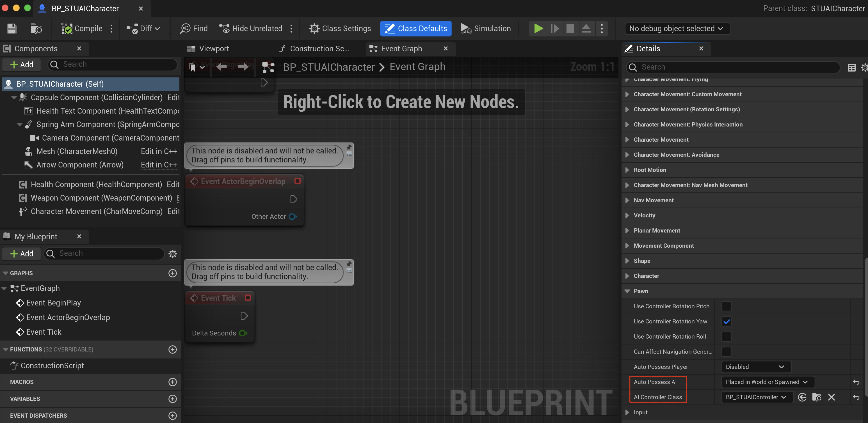Click Edit in C++ for Arrow Component
The width and height of the screenshot is (868, 423).
point(159,165)
